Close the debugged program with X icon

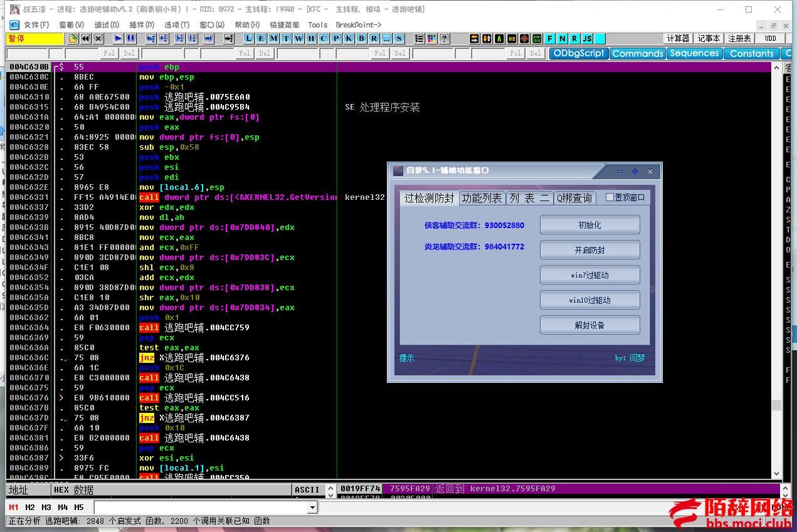tap(98, 38)
